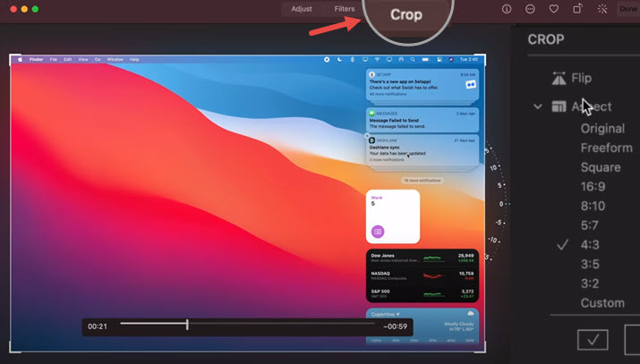Image resolution: width=640 pixels, height=364 pixels.
Task: Select the landscape orientation button with checkmark
Action: tap(593, 339)
